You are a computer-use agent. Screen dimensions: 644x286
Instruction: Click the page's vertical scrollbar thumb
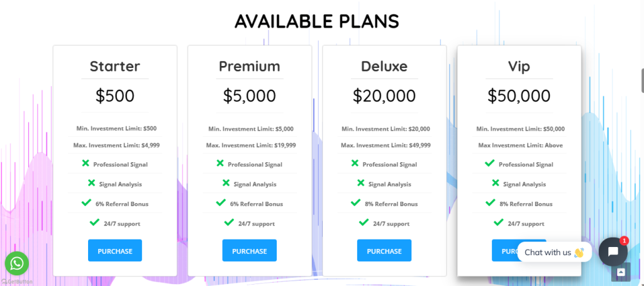[642, 81]
